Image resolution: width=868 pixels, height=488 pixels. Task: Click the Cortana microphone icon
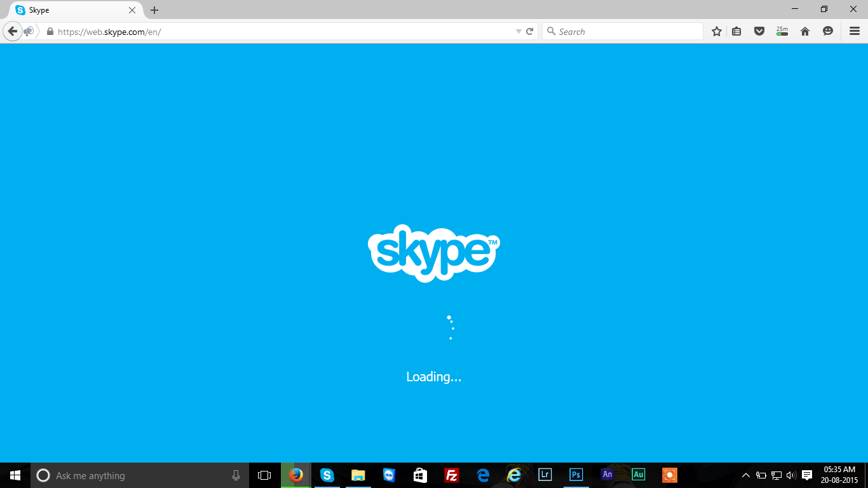point(236,475)
